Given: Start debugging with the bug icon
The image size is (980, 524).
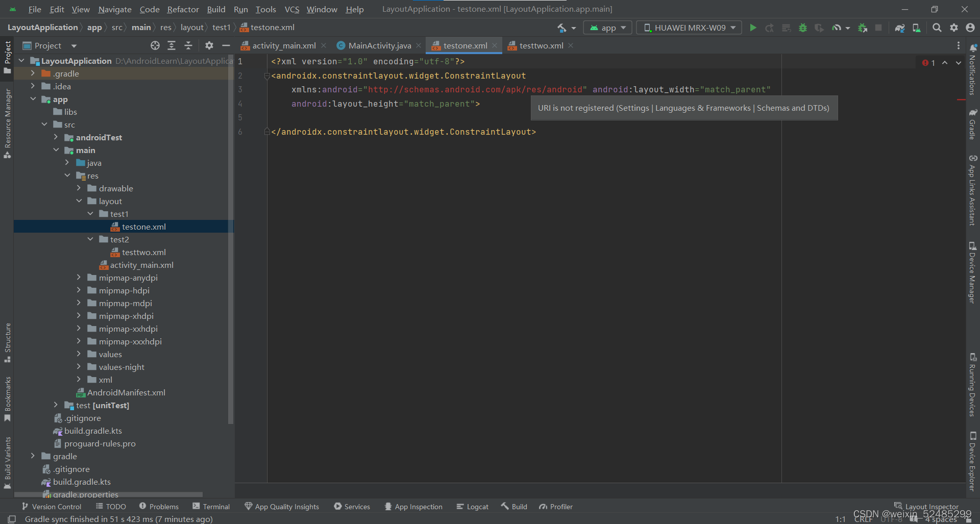Looking at the screenshot, I should (803, 28).
